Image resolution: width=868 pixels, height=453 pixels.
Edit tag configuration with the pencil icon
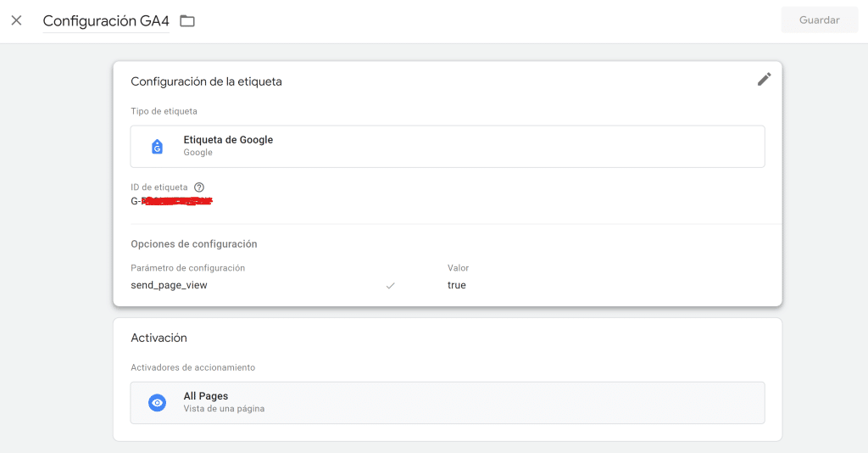tap(764, 79)
